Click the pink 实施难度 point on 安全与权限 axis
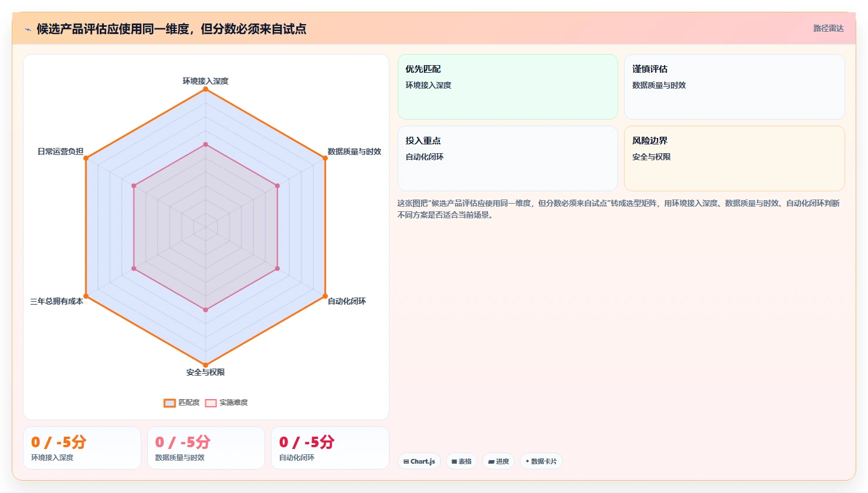Screen dimensions: 868x493 (x=205, y=310)
